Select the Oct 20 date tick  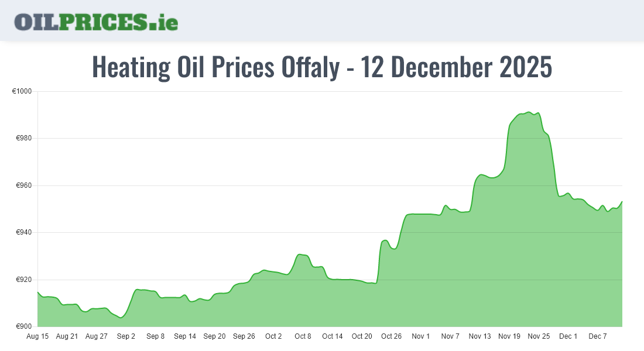coord(362,336)
